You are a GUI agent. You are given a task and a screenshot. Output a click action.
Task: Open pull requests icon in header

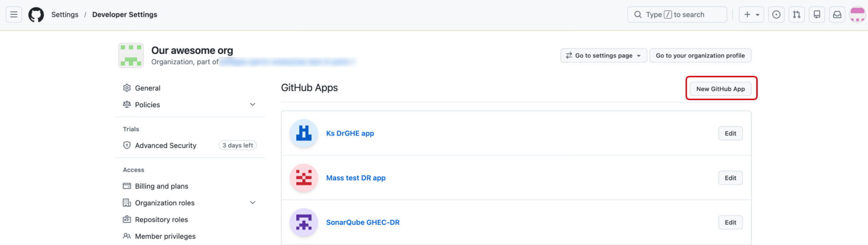[796, 15]
